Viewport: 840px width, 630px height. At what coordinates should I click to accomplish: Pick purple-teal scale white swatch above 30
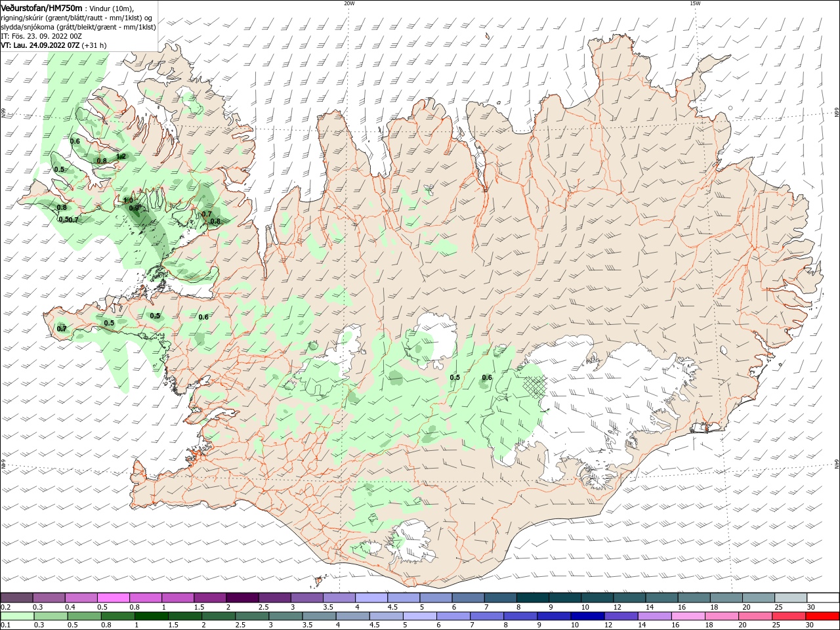point(823,597)
